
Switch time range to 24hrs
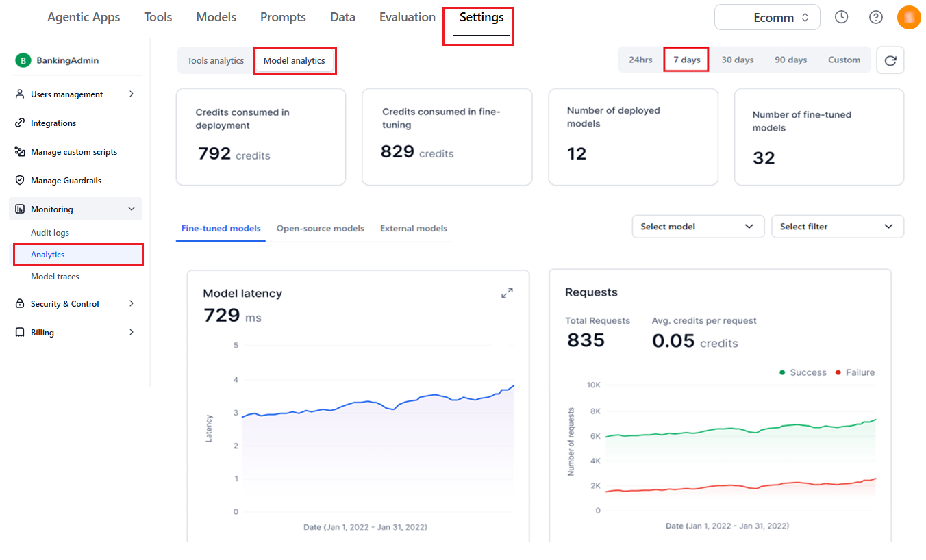pos(640,60)
